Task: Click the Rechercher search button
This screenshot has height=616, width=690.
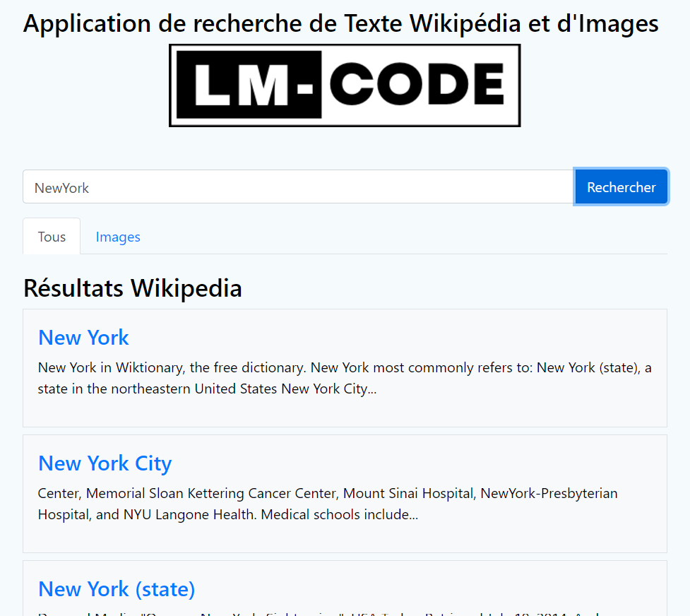Action: point(621,186)
